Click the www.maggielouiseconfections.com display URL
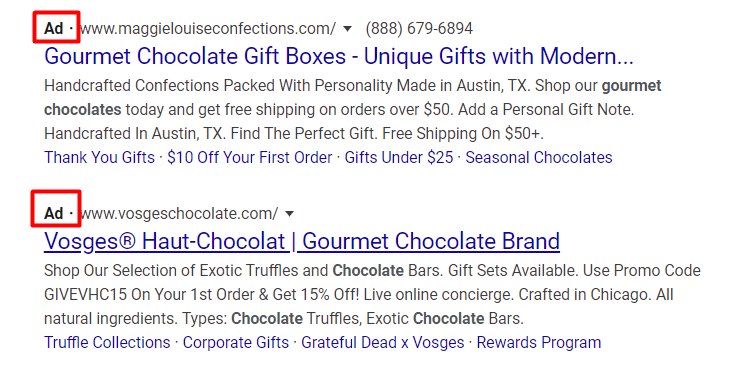732x370 pixels. pos(208,28)
